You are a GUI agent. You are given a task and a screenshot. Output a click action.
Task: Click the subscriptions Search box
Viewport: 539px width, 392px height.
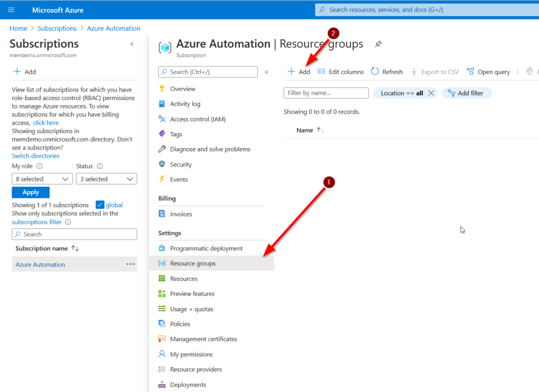75,234
